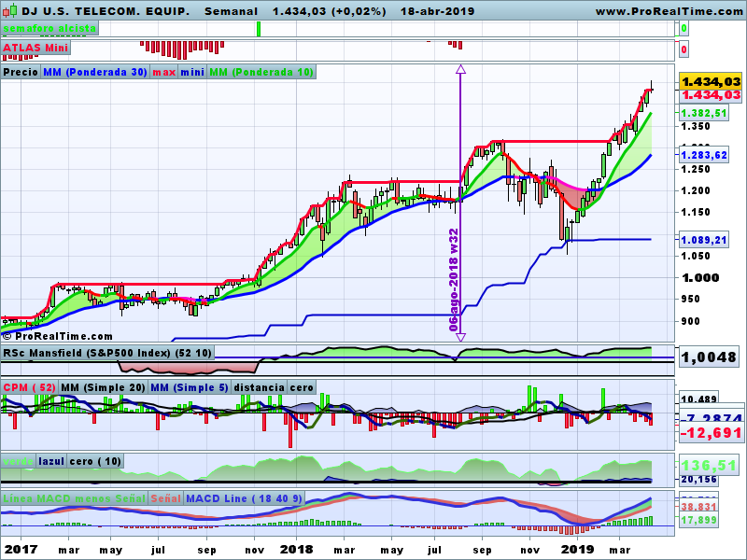Click the 1.350 price axis label
Image resolution: width=747 pixels, height=560 pixels.
[696, 126]
